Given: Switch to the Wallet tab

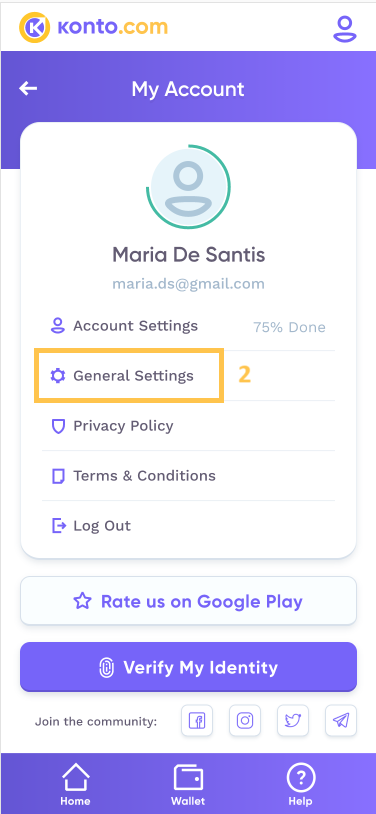Looking at the screenshot, I should click(188, 784).
